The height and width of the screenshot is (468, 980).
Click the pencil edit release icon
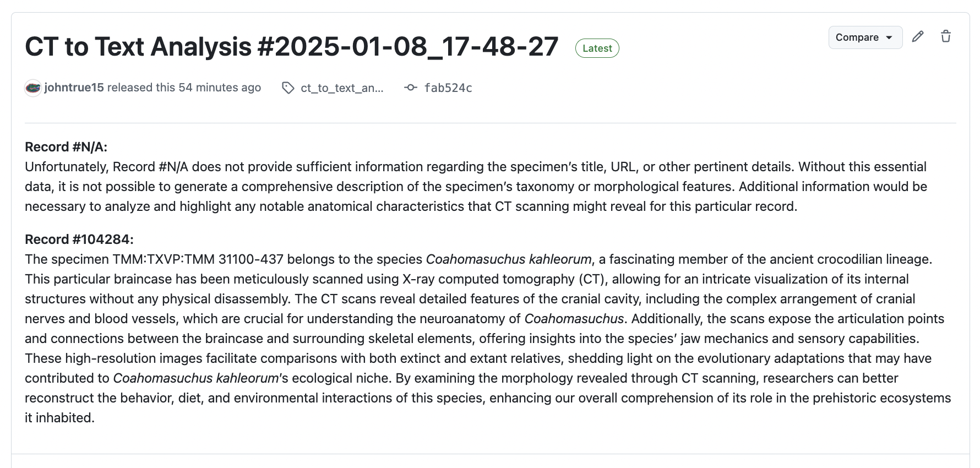917,37
